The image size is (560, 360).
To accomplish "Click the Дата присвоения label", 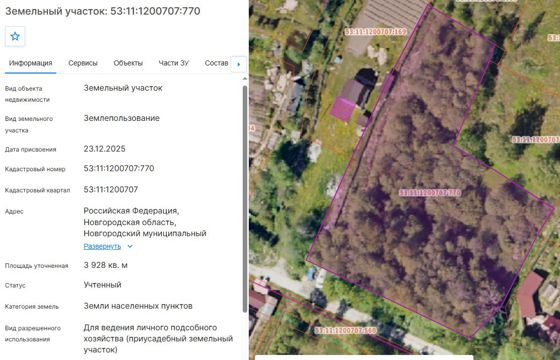I will (x=30, y=150).
